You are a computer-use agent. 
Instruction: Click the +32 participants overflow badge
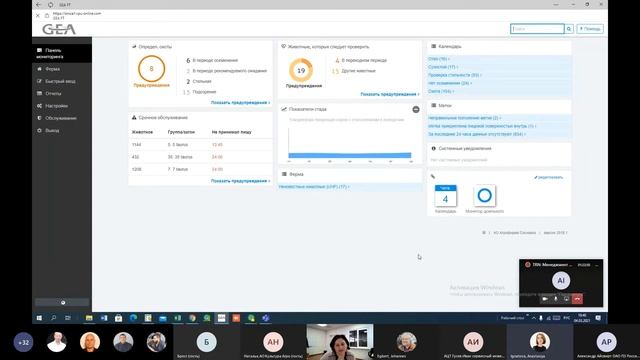(23, 342)
